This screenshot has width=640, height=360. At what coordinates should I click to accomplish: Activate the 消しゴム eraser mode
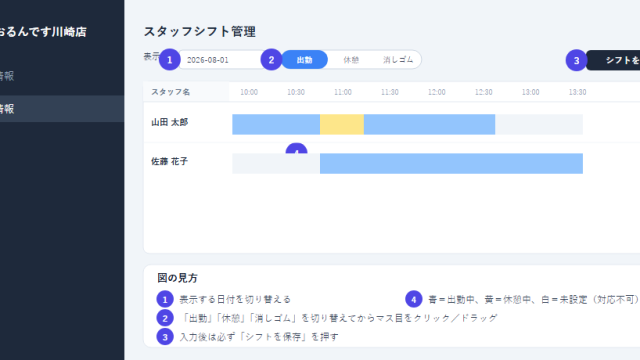coord(398,60)
